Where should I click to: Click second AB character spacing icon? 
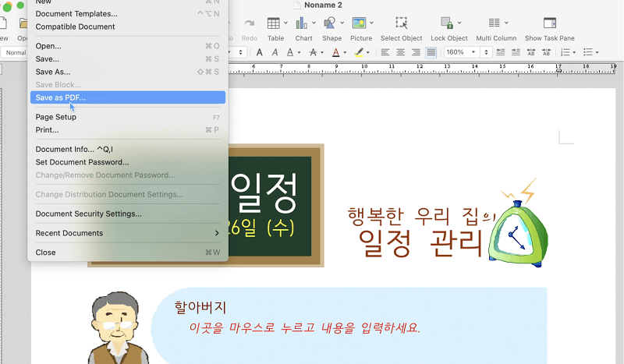pyautogui.click(x=547, y=52)
